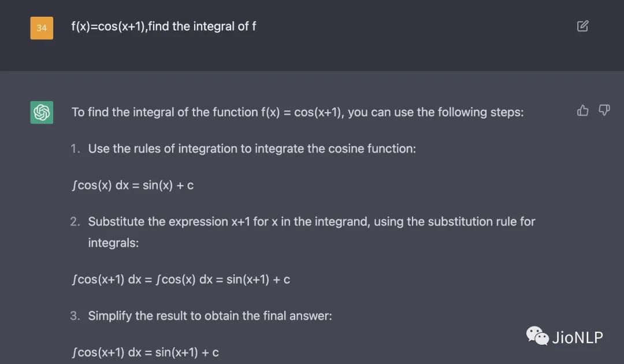Click the formula ending in "= ∫cos(x) dx = sin(x+1) + c"
This screenshot has width=624, height=364.
tap(181, 280)
